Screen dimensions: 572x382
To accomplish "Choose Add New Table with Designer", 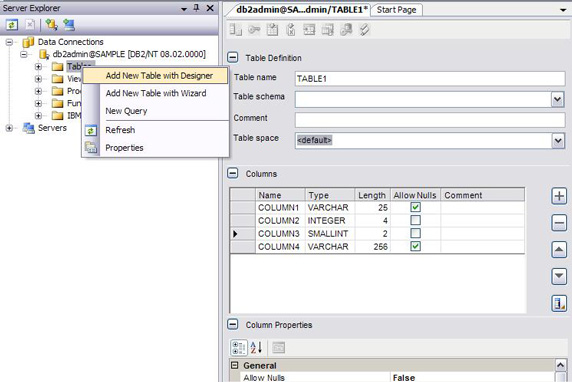I will [155, 76].
